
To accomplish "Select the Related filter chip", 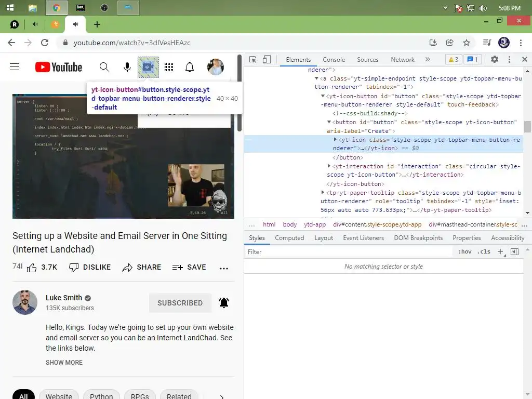I will click(179, 395).
